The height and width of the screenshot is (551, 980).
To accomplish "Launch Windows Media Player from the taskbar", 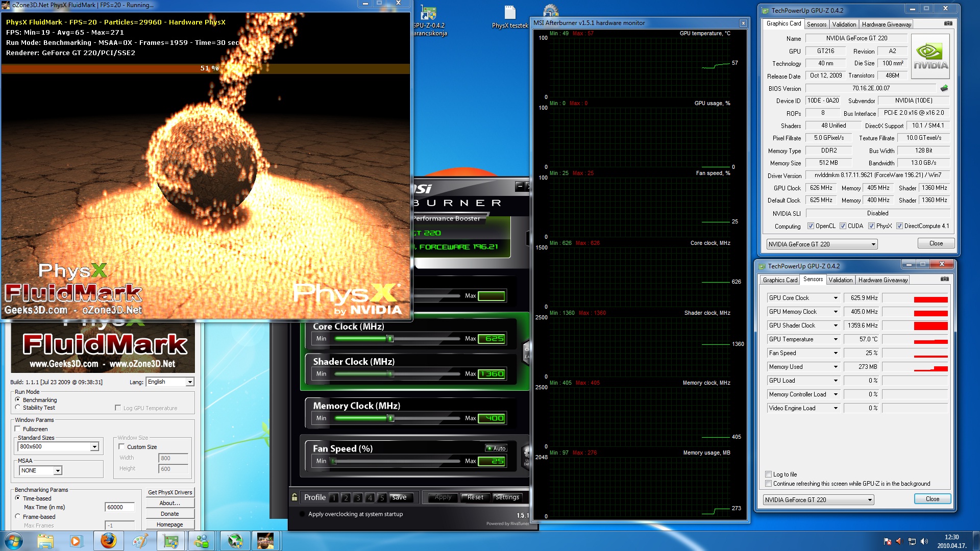I will click(76, 541).
